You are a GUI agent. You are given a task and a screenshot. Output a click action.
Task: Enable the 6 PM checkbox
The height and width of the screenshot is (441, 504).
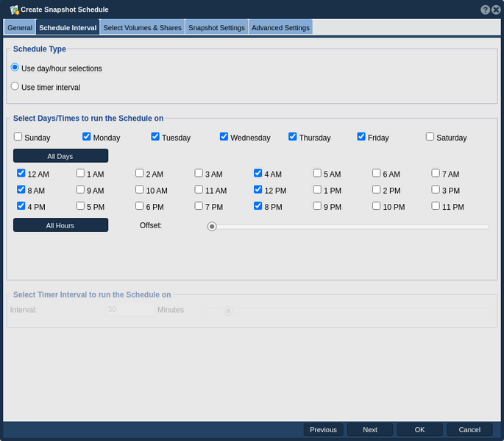[x=140, y=206]
